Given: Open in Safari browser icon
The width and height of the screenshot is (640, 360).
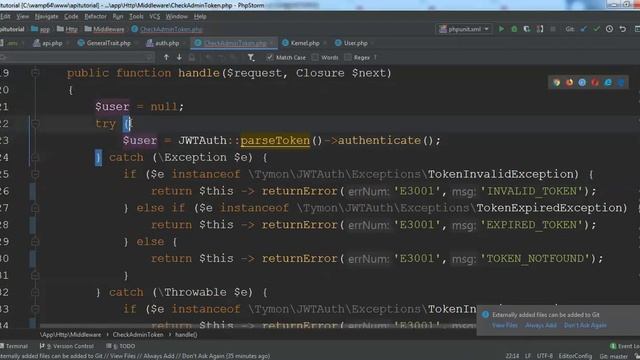Looking at the screenshot, I should (x=582, y=82).
